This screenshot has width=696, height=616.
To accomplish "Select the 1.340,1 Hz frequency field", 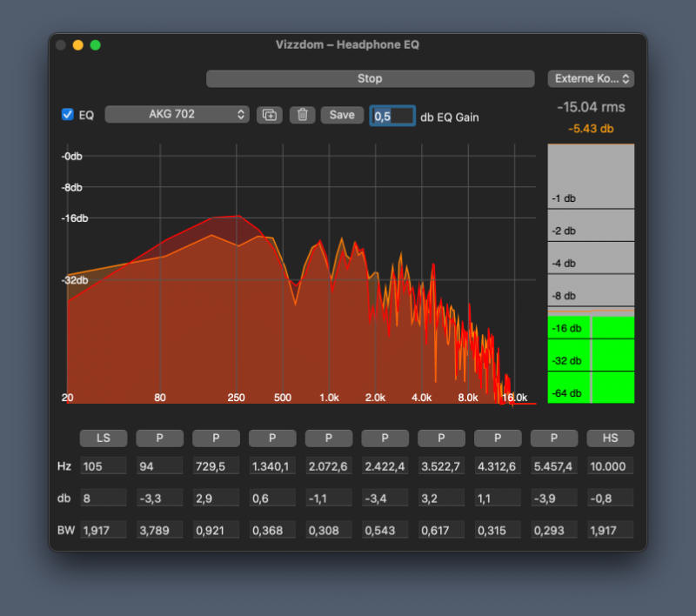I will tap(272, 466).
